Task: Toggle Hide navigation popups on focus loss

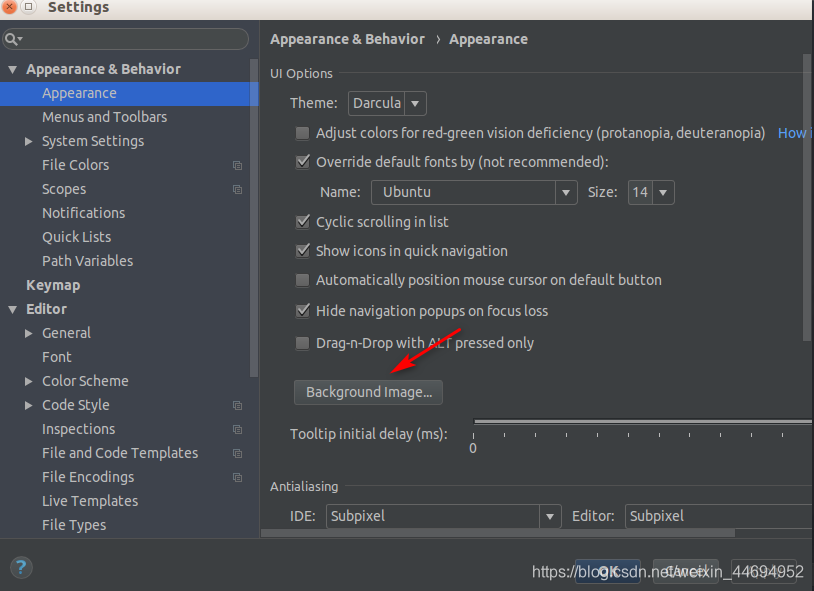Action: pos(302,311)
